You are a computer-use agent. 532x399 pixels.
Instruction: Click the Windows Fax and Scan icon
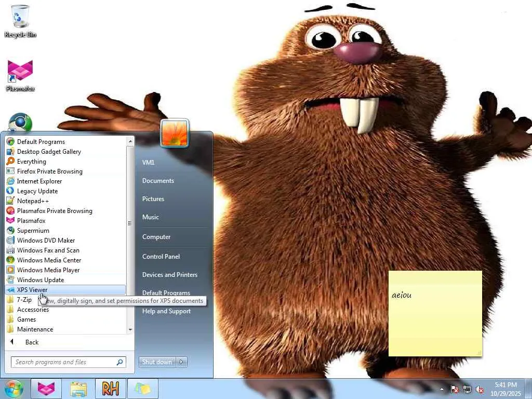[10, 250]
